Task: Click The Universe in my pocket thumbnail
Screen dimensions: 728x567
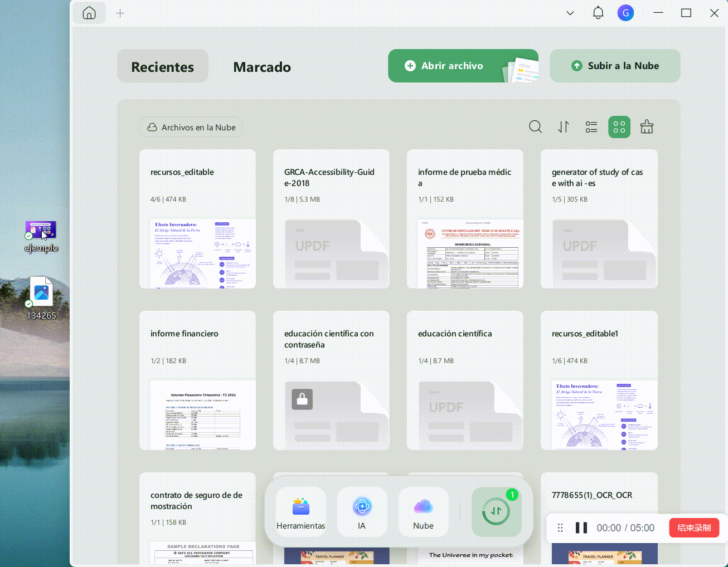Action: coord(471,555)
